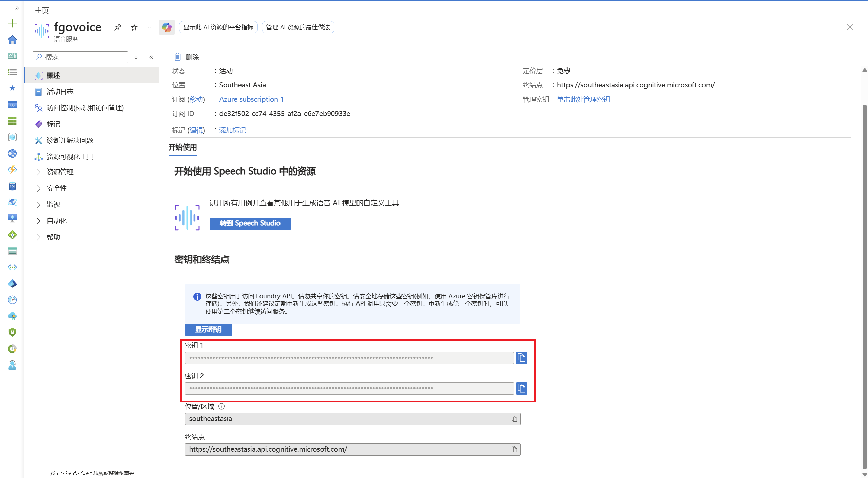This screenshot has width=868, height=478.
Task: Expand the Azure portal left sidebar
Action: (x=17, y=8)
